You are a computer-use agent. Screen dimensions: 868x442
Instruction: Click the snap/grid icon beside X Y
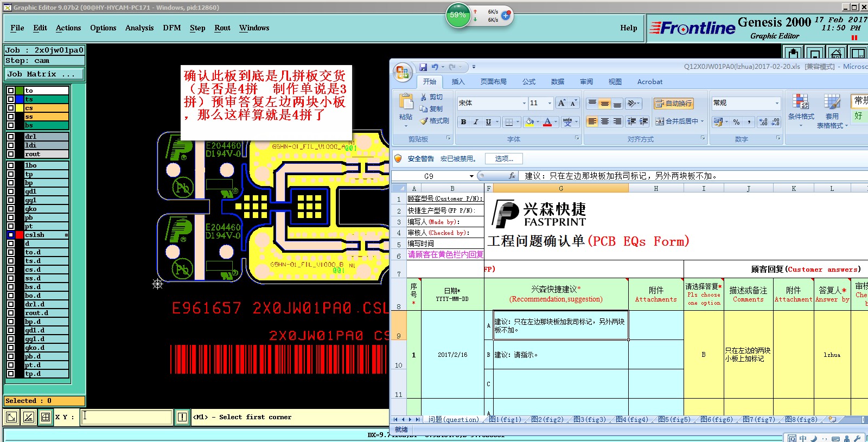point(46,417)
